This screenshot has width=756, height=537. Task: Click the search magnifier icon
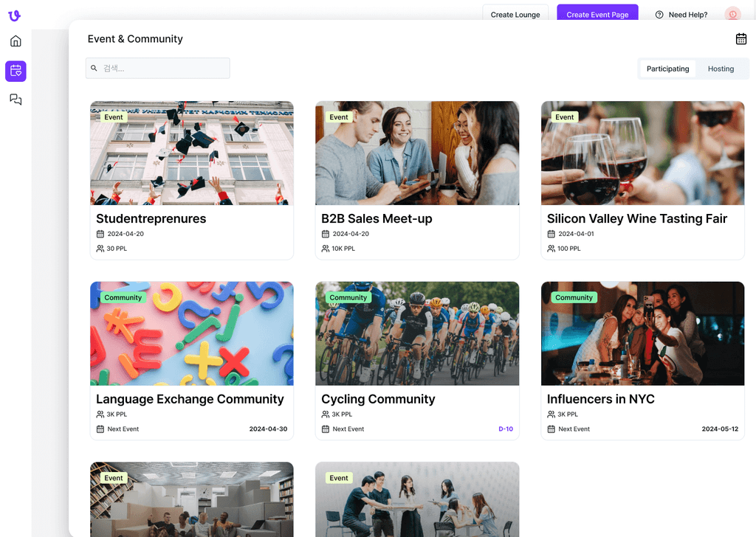pos(94,68)
